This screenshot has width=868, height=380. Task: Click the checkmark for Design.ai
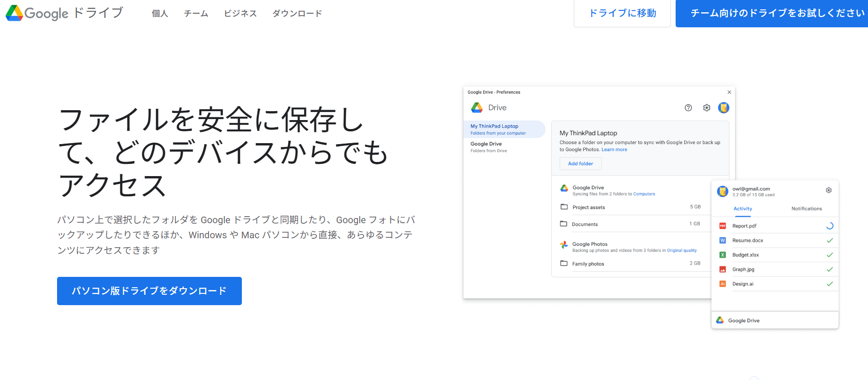tap(830, 284)
